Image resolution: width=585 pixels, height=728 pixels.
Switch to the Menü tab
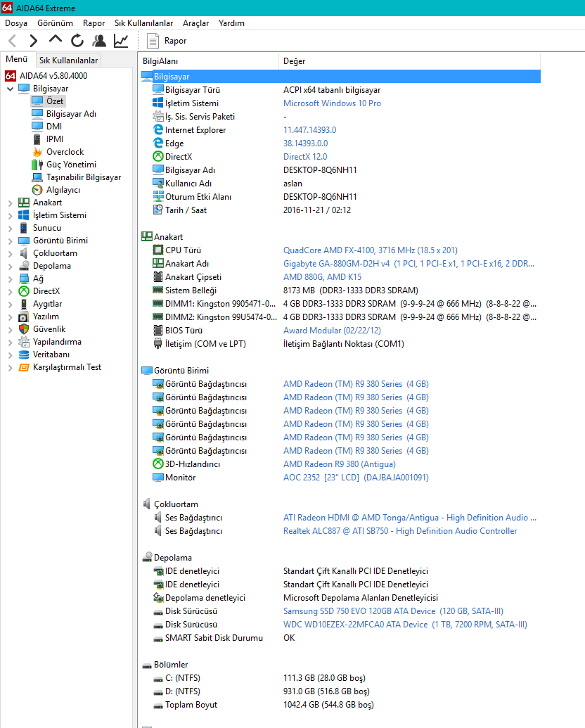pos(17,59)
